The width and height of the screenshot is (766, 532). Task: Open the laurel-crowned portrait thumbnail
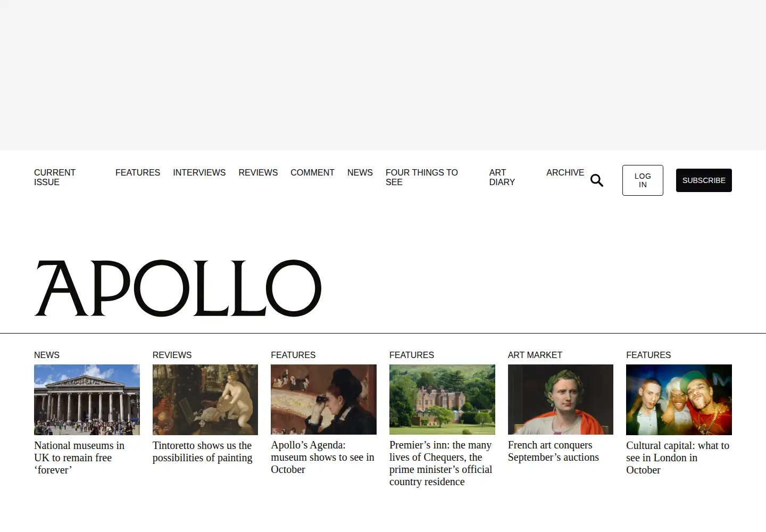561,400
